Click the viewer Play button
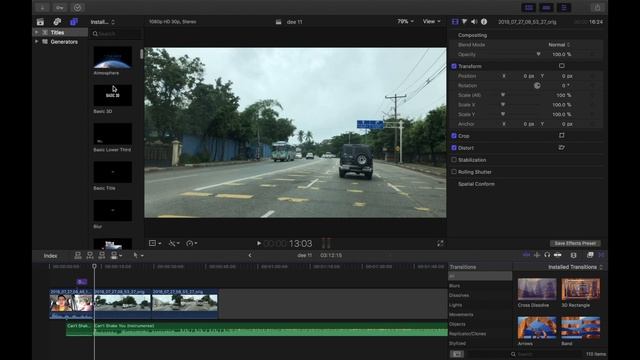 pyautogui.click(x=259, y=243)
